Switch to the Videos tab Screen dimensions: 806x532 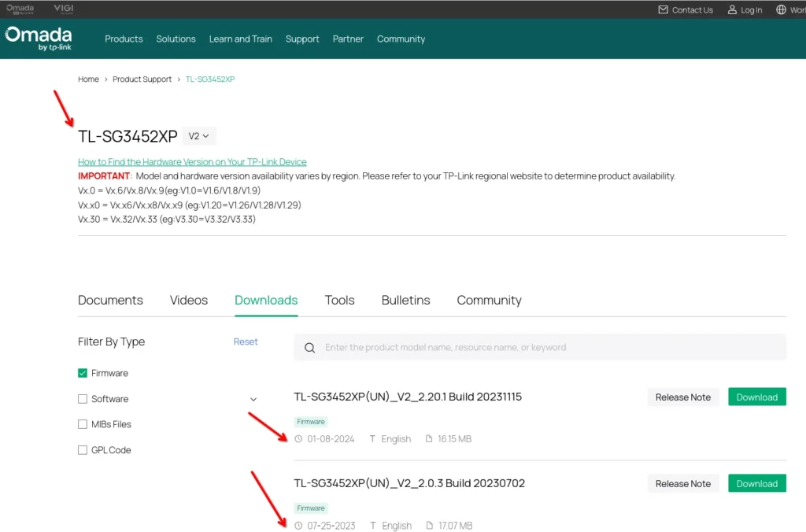click(x=189, y=300)
